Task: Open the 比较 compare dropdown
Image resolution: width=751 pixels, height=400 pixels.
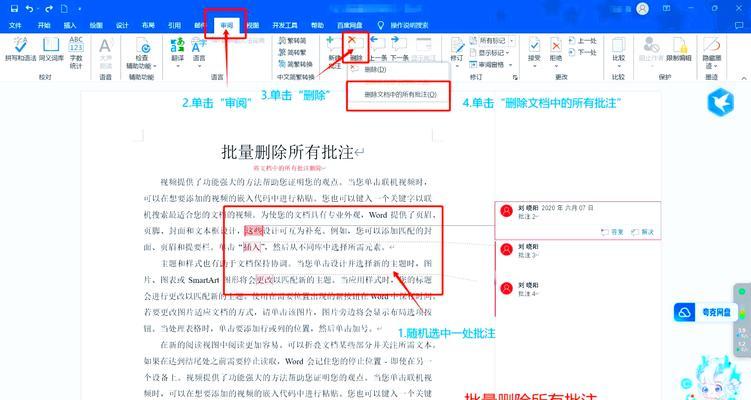Action: 618,52
